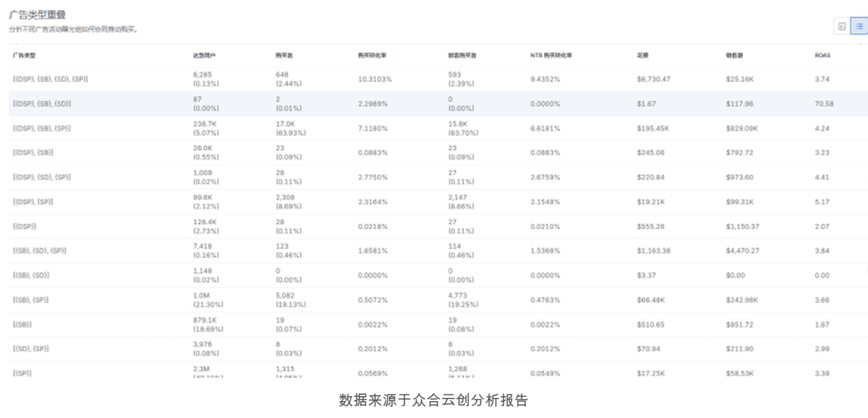Click spend value $66.48K
Image resolution: width=868 pixels, height=418 pixels.
[x=651, y=300]
